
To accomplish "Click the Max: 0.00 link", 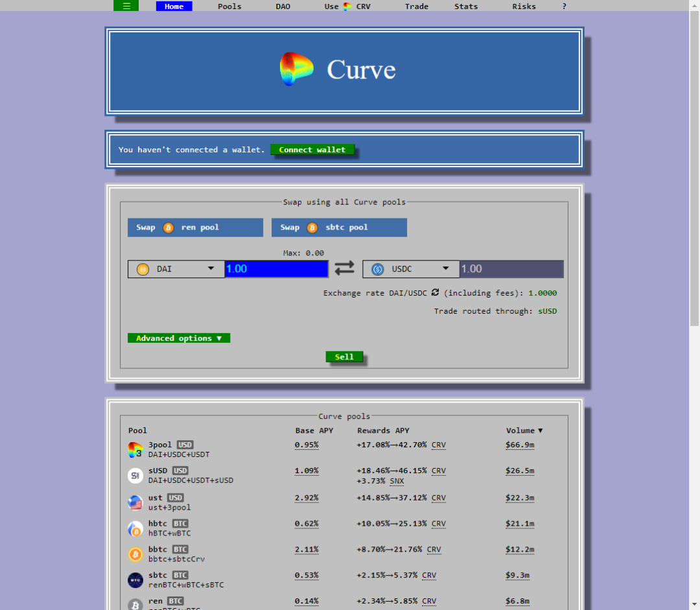I will [303, 253].
